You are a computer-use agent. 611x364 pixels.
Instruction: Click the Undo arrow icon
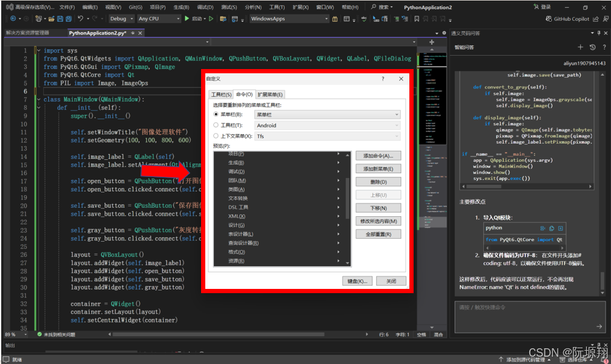click(81, 18)
